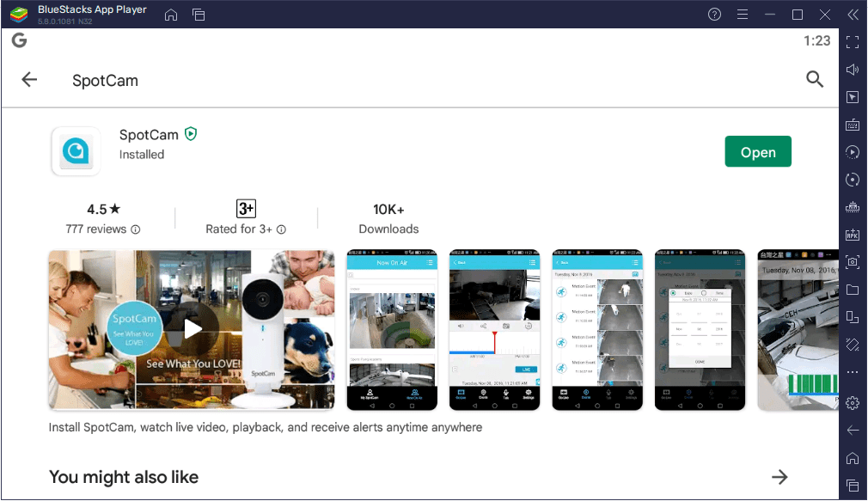This screenshot has height=501, width=868.
Task: Open Media Manager folder in the sidebar
Action: click(853, 290)
